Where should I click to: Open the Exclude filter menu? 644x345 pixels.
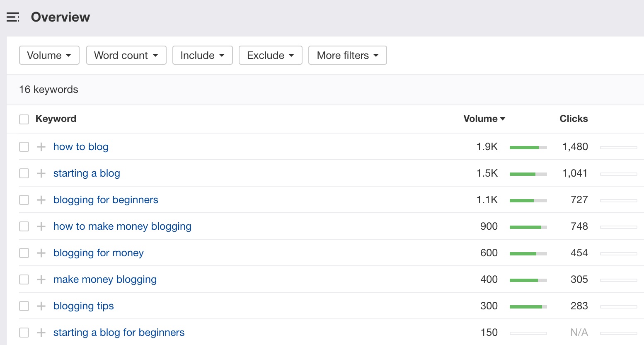point(270,55)
